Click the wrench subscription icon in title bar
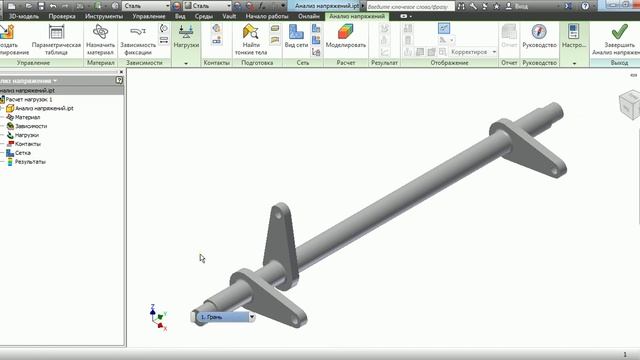The image size is (640, 360). [x=473, y=6]
